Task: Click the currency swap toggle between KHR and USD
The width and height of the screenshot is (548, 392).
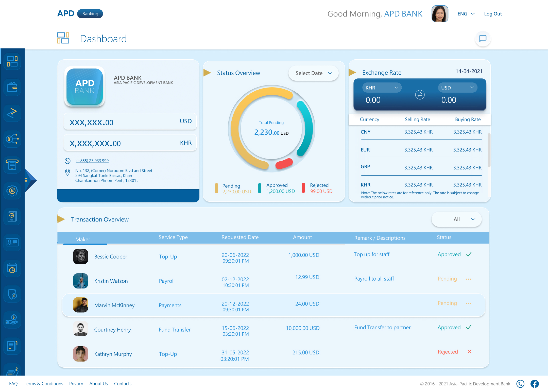Action: (x=420, y=95)
